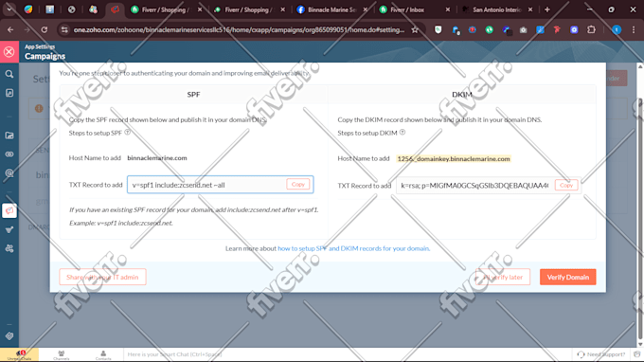Screen dimensions: 644x362
Task: Open the people group icon in left sidebar
Action: [9, 248]
